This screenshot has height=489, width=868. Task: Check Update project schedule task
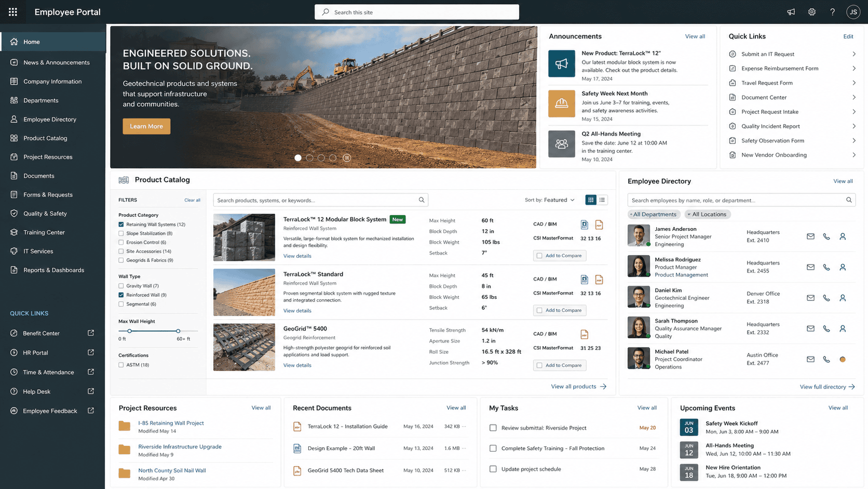point(493,469)
